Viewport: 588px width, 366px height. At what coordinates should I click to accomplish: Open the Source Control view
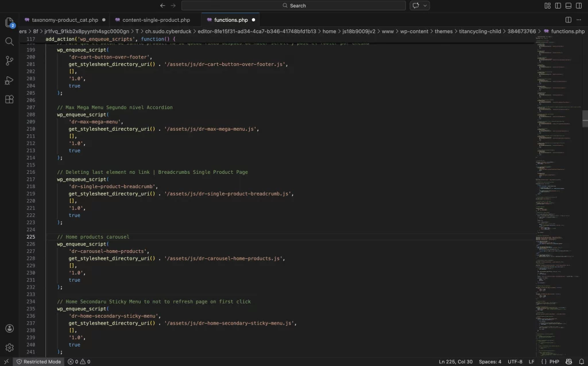9,60
